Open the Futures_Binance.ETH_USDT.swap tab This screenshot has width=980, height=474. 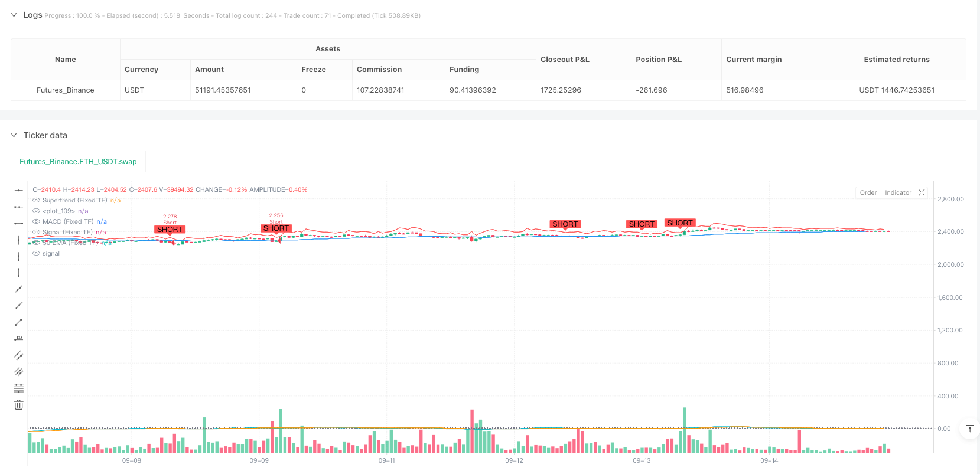78,162
